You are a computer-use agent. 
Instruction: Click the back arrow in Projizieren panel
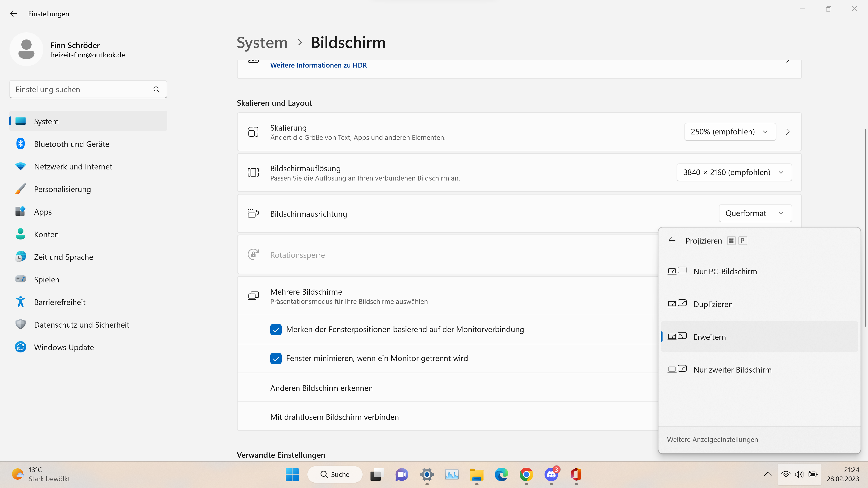point(672,240)
